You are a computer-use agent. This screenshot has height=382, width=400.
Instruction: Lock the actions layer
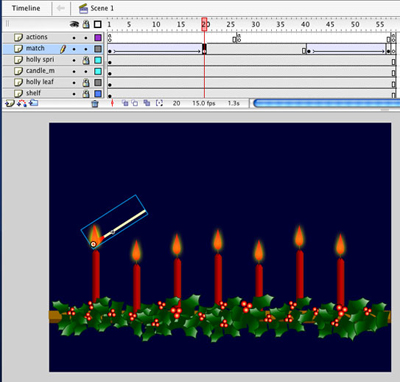click(86, 38)
